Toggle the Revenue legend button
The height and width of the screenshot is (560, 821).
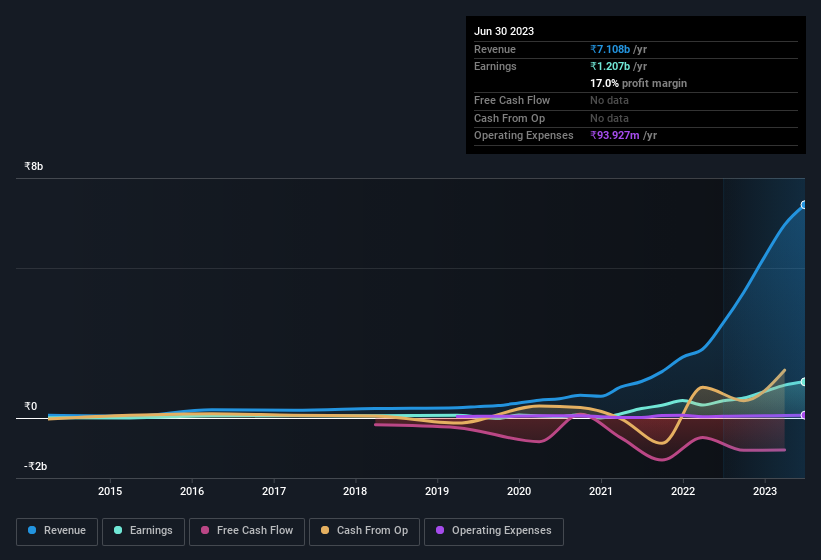click(x=57, y=531)
